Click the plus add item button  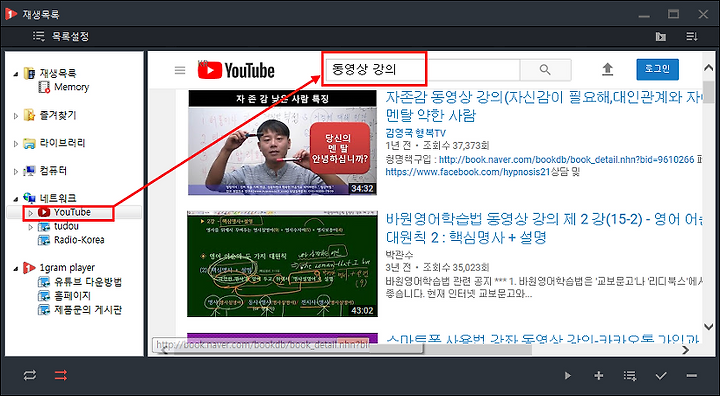click(x=598, y=376)
